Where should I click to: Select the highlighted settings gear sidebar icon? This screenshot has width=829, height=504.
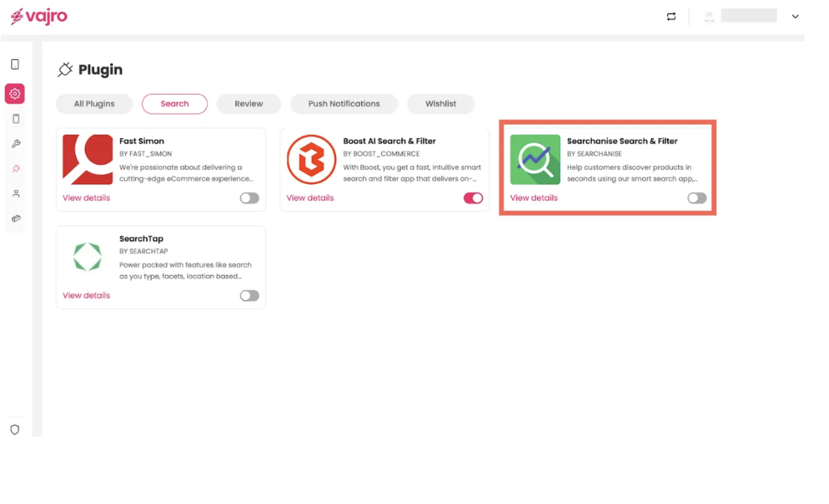click(15, 94)
